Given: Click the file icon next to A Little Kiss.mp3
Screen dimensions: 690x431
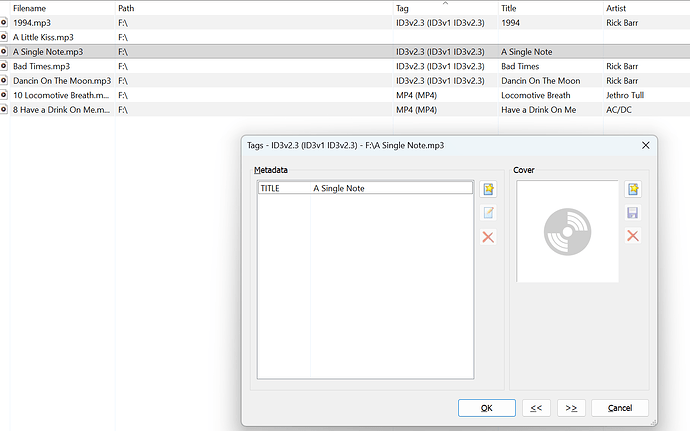Looking at the screenshot, I should (x=4, y=37).
